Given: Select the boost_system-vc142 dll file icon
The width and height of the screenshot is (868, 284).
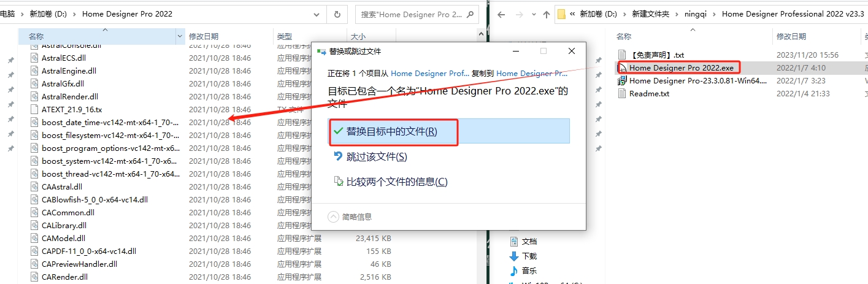Looking at the screenshot, I should pos(35,161).
